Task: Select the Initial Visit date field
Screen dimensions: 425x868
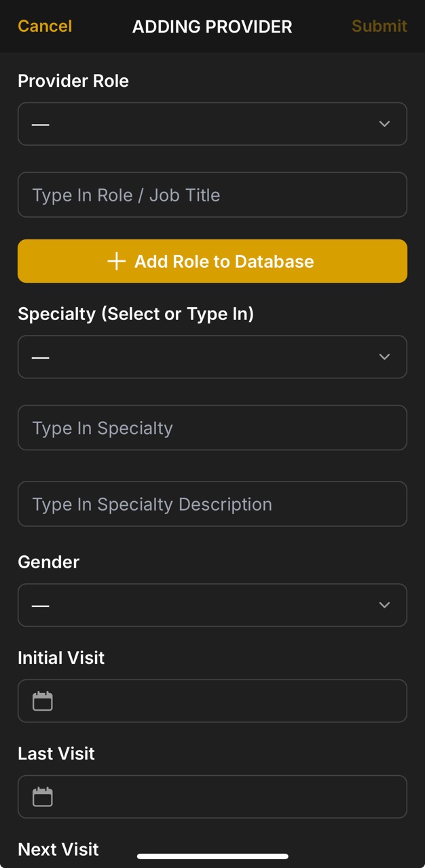Action: pyautogui.click(x=212, y=701)
